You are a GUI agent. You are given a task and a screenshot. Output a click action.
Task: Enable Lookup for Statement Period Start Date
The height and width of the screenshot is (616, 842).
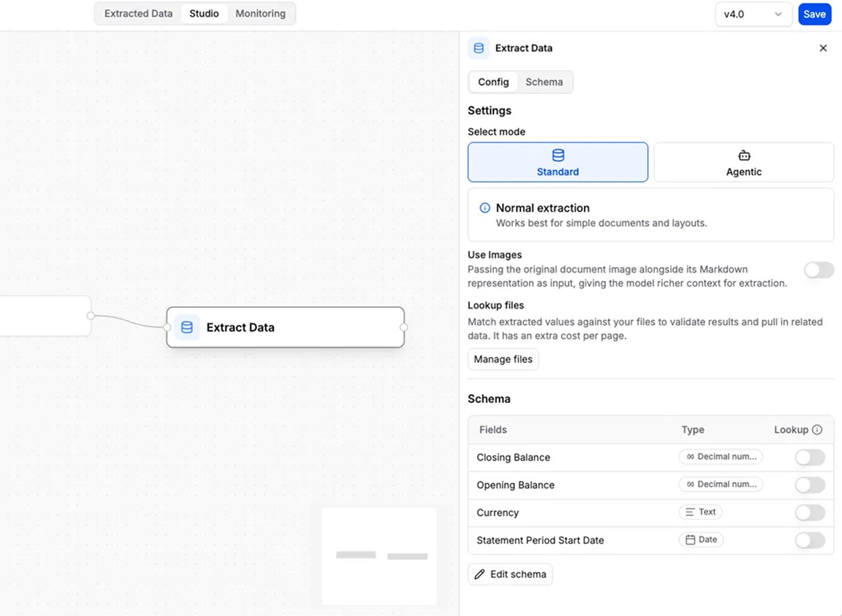(810, 540)
